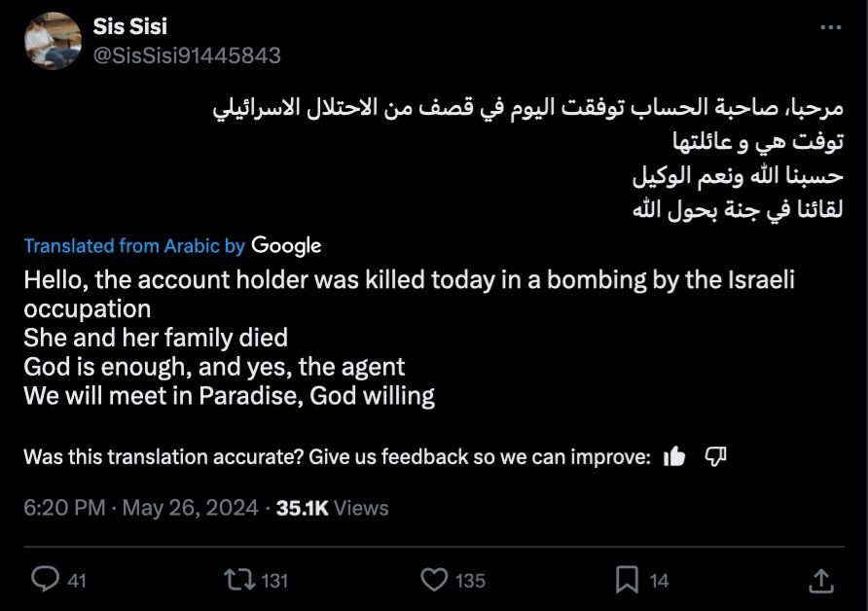Click the 131 reposts count
This screenshot has width=868, height=611.
coord(275,581)
